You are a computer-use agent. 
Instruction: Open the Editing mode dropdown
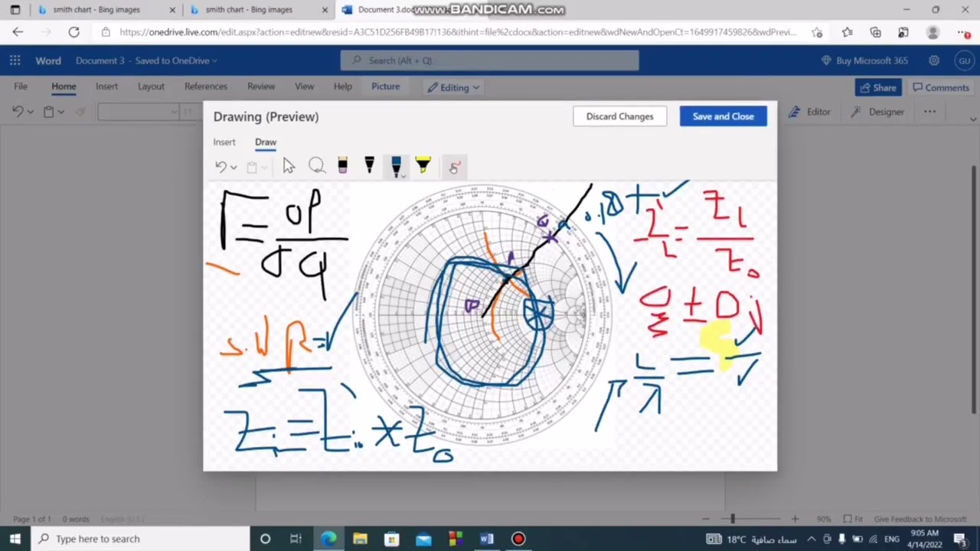[x=454, y=87]
